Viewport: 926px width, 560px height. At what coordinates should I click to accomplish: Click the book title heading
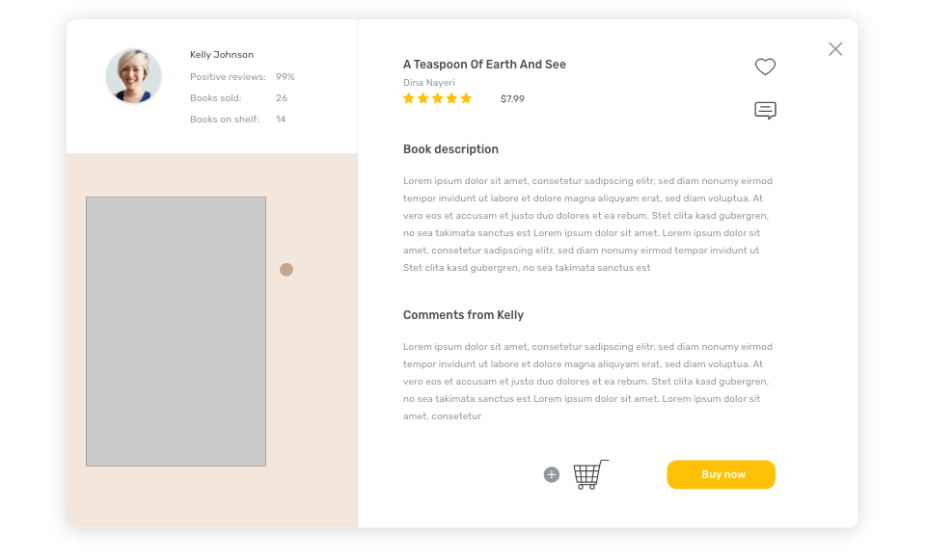(x=484, y=65)
